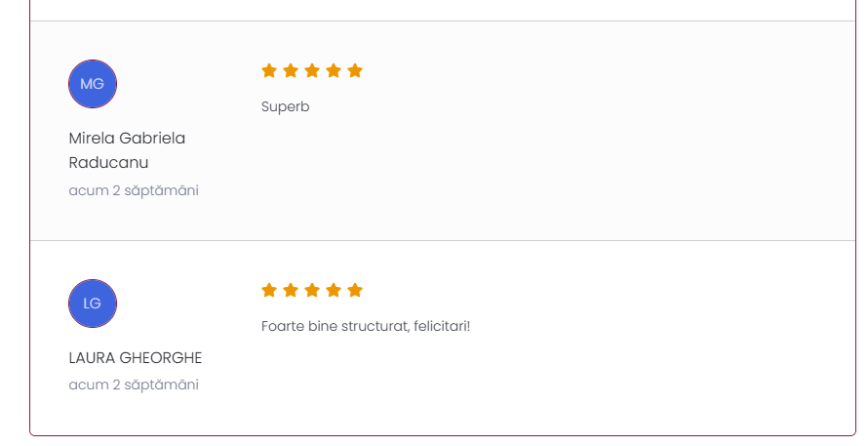Click reviewer name LAURA GHEORGHE
868x446 pixels.
pyautogui.click(x=136, y=358)
